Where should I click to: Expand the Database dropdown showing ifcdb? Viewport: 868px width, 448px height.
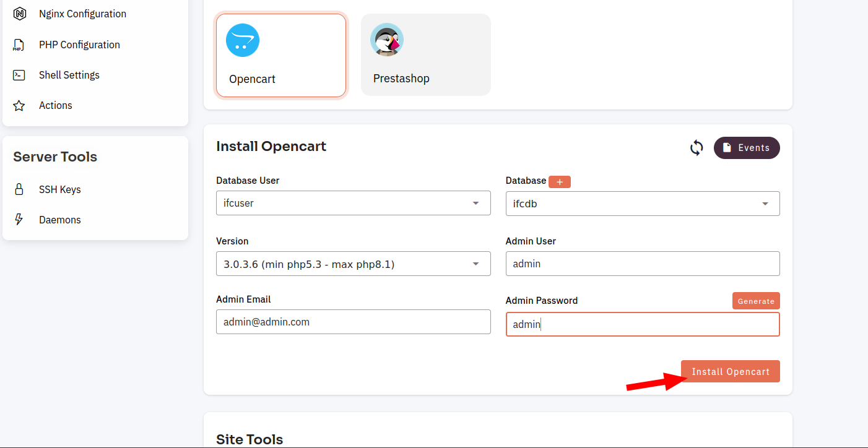(643, 204)
